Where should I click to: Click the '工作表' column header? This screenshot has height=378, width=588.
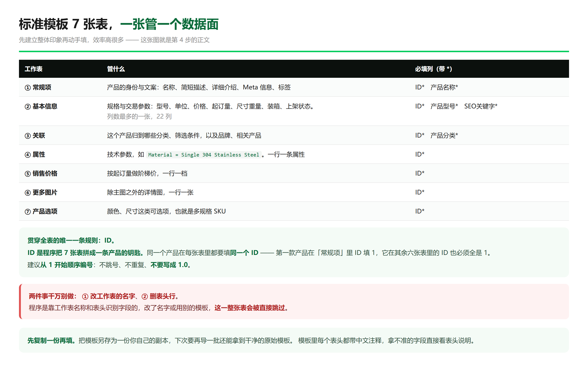click(x=34, y=69)
